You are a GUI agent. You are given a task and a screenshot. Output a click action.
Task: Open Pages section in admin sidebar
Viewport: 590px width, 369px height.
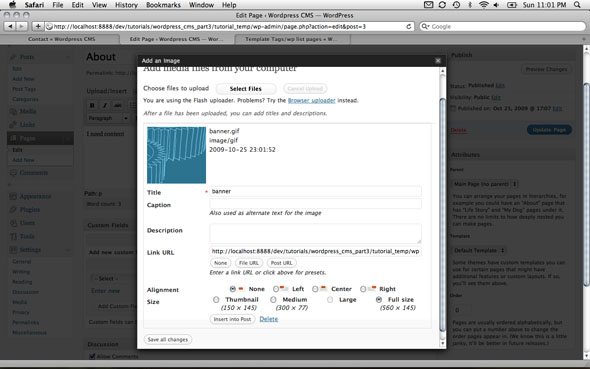pos(27,138)
